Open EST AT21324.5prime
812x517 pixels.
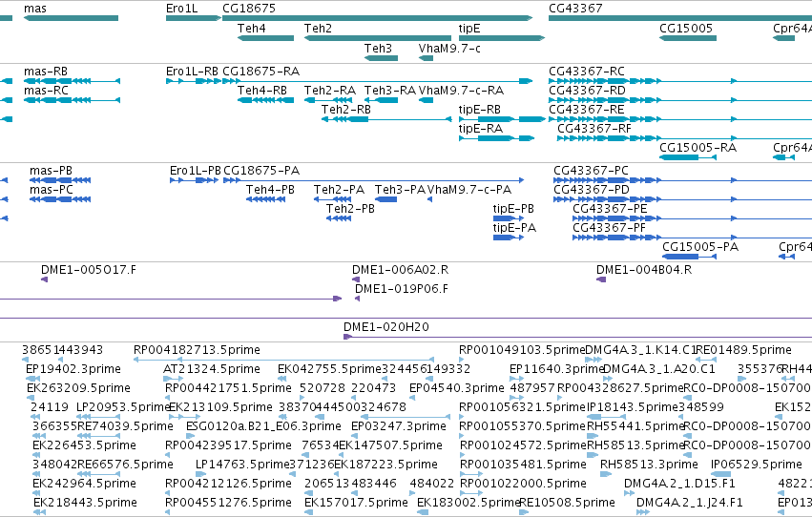(x=174, y=379)
